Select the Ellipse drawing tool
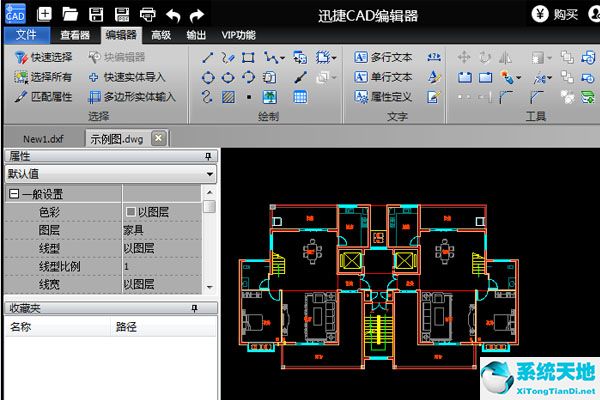This screenshot has width=600, height=400. pos(228,78)
